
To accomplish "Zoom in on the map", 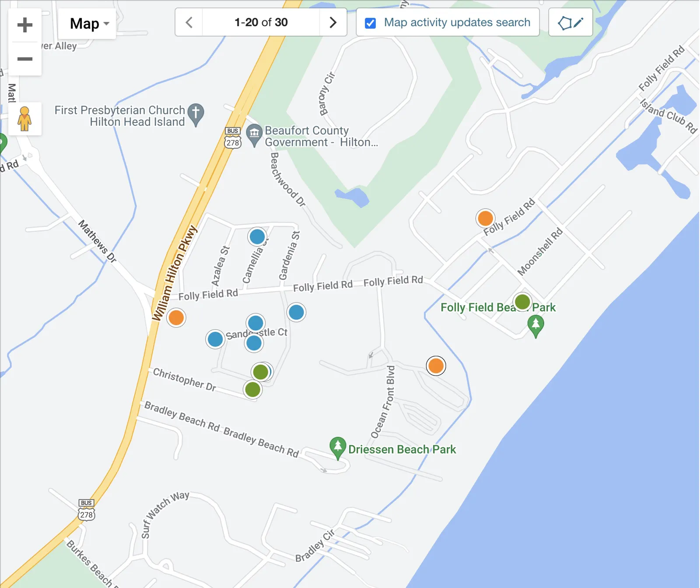I will [x=25, y=25].
